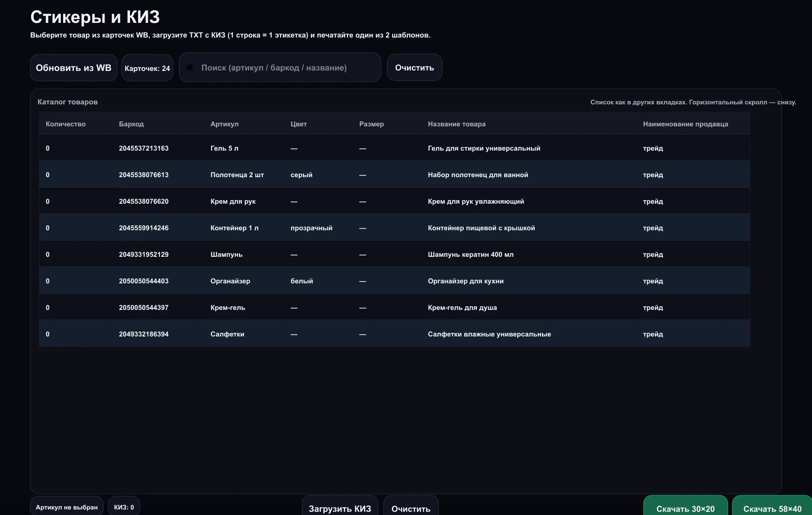Screen dimensions: 812x515
Task: Click the Стикеры и КИЗ page heading
Action: click(x=95, y=17)
